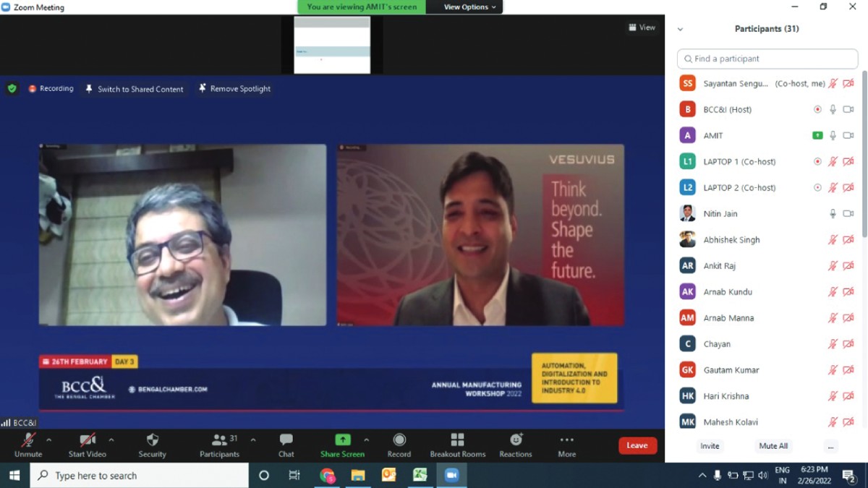Open the notification center icon
This screenshot has width=868, height=488.
(x=849, y=475)
